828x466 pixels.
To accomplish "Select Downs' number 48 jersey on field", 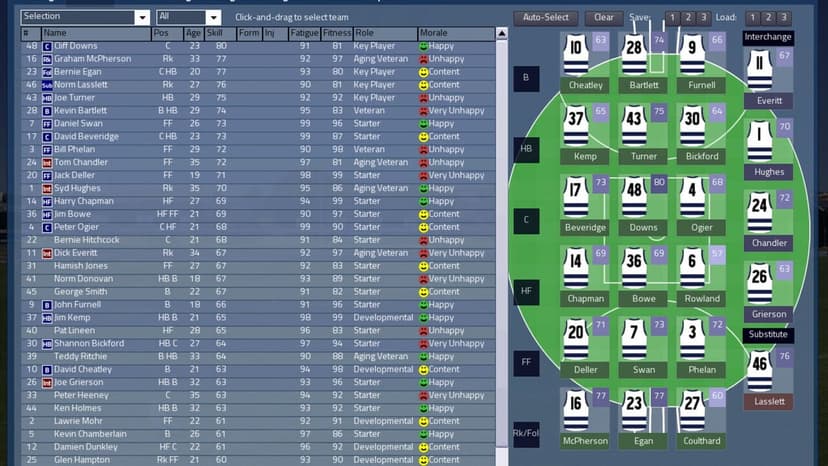I will click(x=634, y=197).
